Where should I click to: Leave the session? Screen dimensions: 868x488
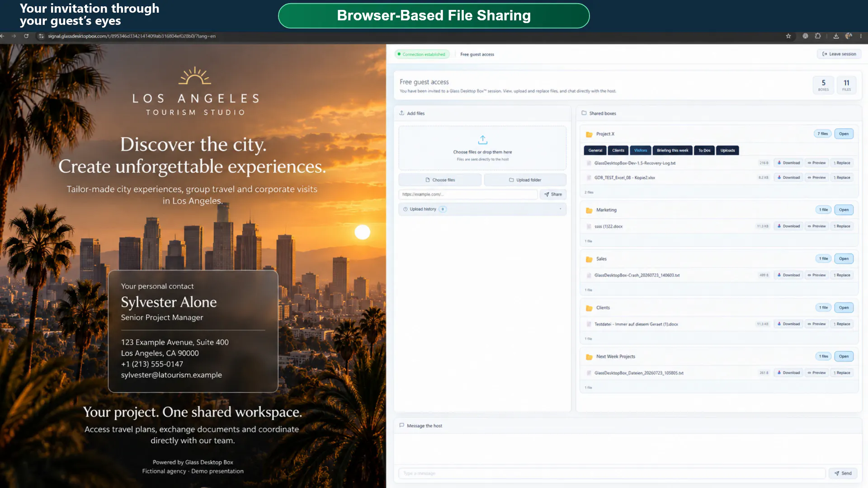click(839, 54)
